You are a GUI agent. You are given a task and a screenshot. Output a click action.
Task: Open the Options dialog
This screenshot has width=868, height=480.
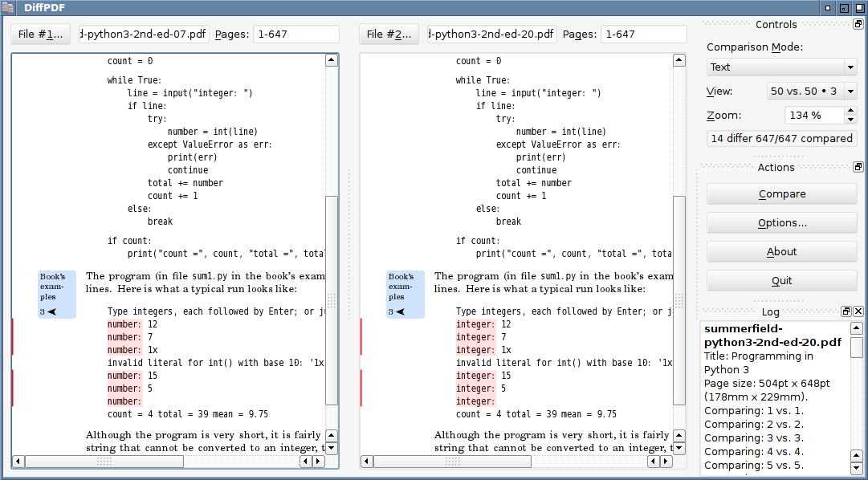[781, 223]
